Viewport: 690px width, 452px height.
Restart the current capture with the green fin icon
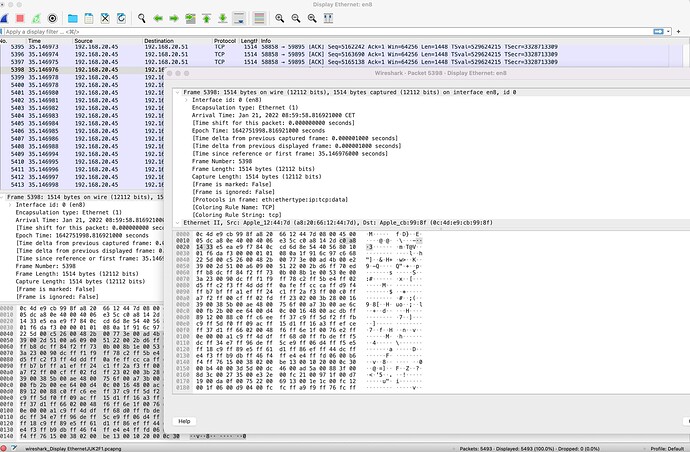(36, 18)
